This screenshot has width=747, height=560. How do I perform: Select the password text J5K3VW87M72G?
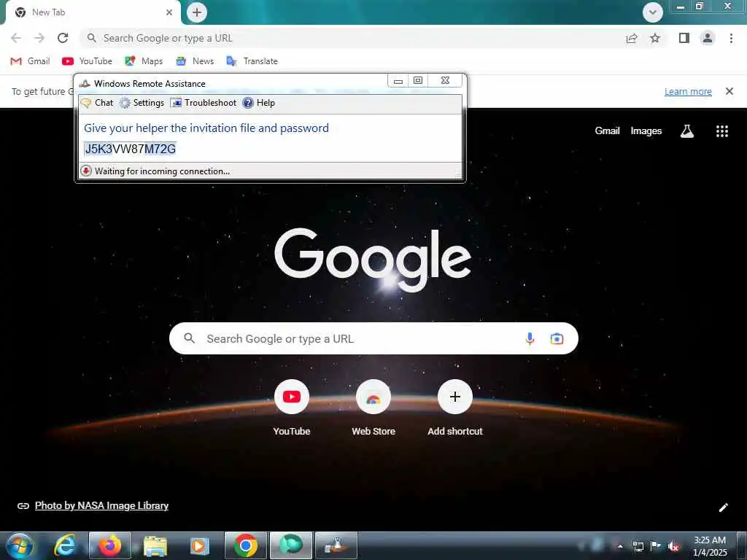click(x=130, y=149)
